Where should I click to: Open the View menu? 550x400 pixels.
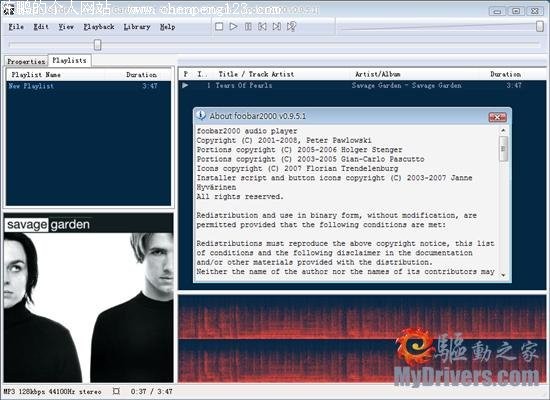coord(66,27)
